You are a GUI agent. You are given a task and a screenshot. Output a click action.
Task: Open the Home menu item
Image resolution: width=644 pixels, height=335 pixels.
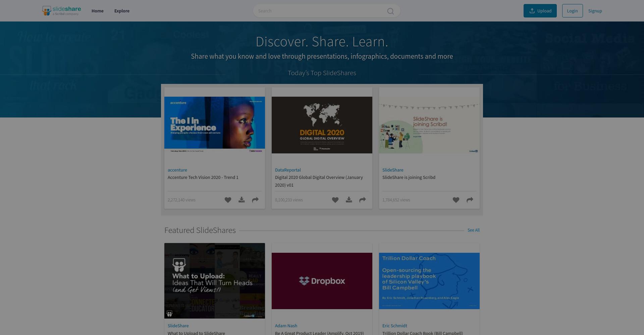(x=98, y=11)
